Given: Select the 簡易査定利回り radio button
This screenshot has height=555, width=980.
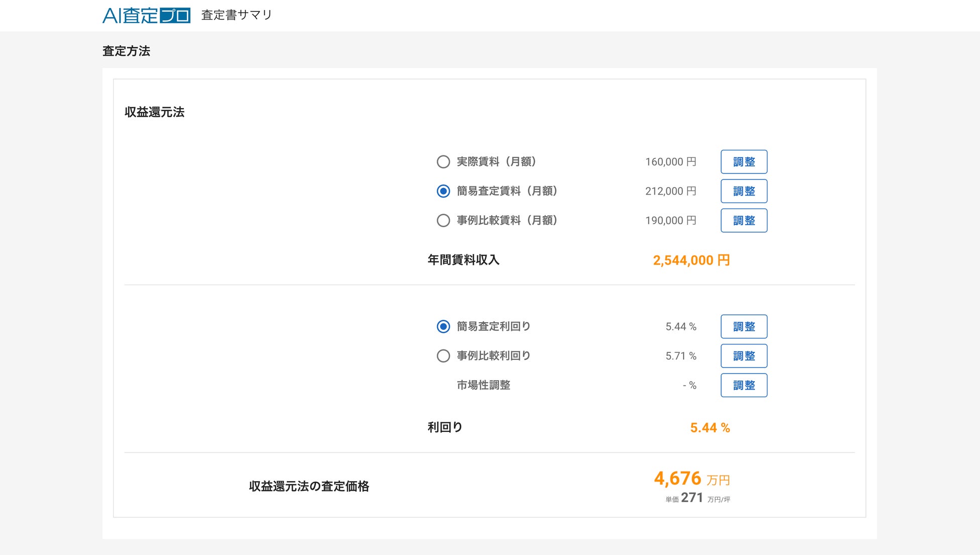Looking at the screenshot, I should click(x=443, y=327).
